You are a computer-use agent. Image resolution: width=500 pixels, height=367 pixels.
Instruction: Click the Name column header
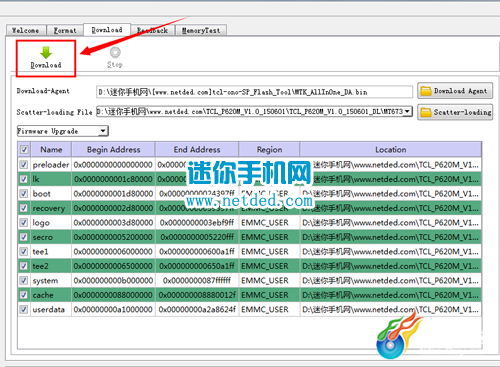(x=51, y=149)
